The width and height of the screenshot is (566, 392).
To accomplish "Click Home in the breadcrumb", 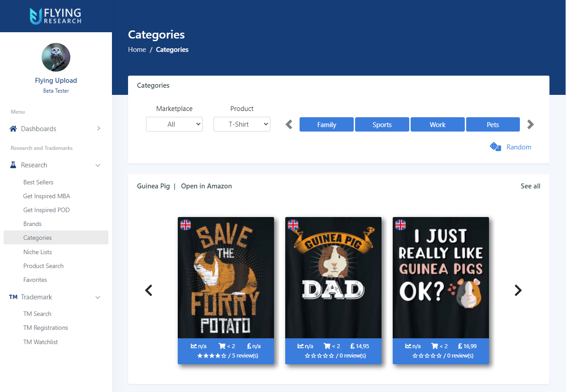I will (137, 50).
